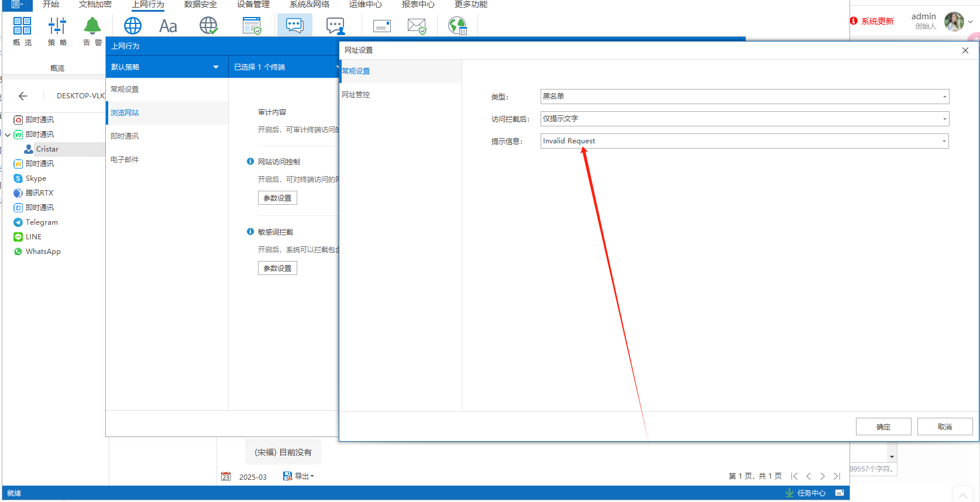The height and width of the screenshot is (502, 980).
Task: Close the 网址设置 dialog
Action: [x=965, y=50]
